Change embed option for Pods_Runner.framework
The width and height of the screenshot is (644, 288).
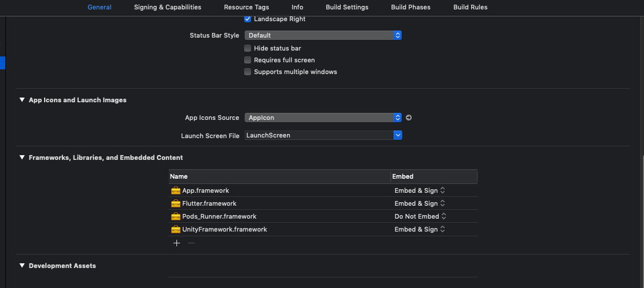421,216
